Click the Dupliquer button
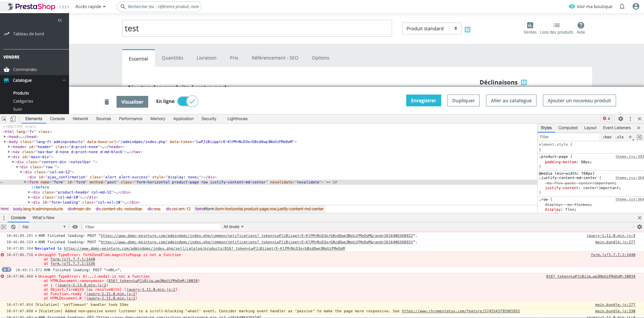 [x=463, y=101]
